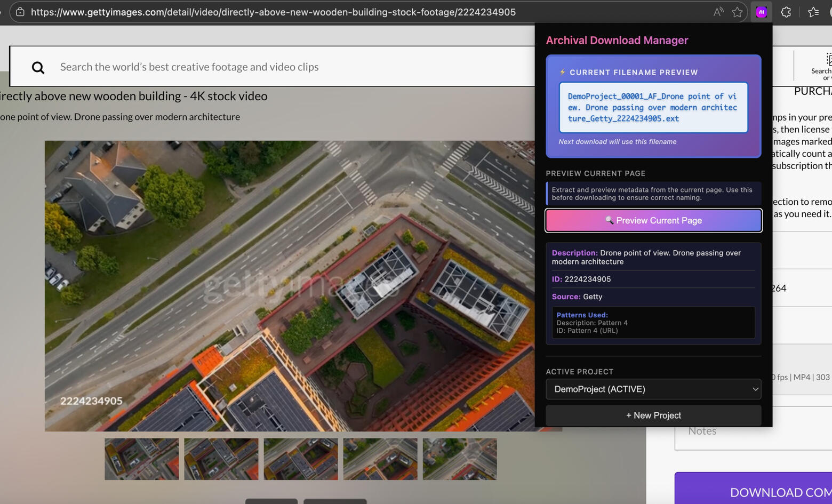Open the browser Extensions puzzle icon
Image resolution: width=832 pixels, height=504 pixels.
coord(786,12)
